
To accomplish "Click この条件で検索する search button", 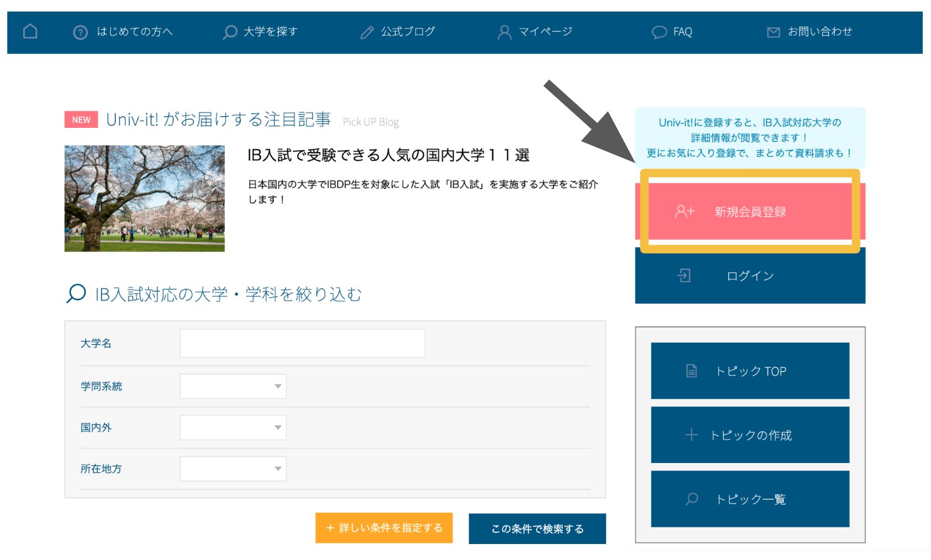I will [x=537, y=529].
